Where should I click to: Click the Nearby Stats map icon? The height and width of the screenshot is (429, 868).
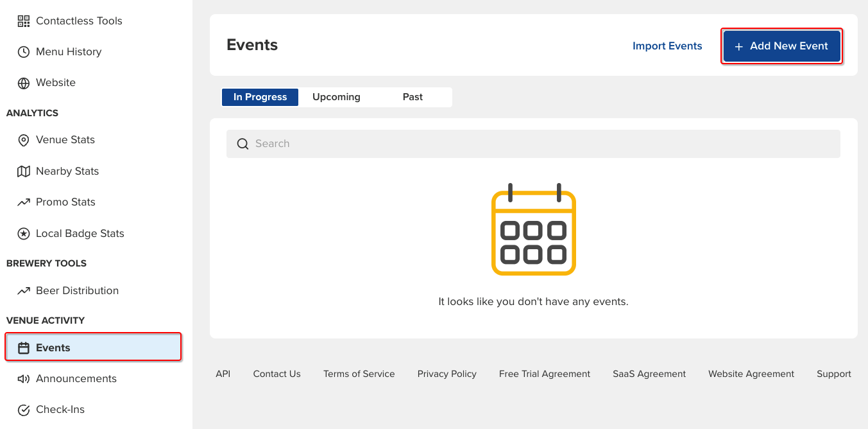24,171
